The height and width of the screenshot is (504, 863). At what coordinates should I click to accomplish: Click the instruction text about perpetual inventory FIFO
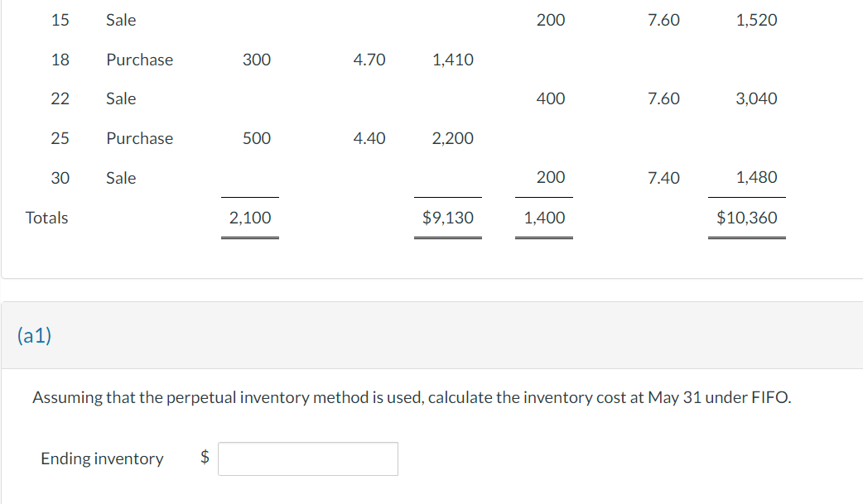point(411,396)
